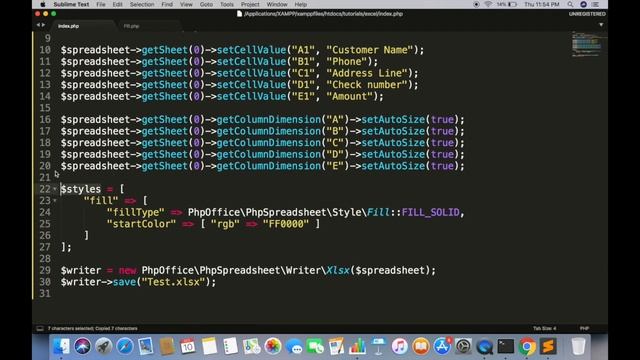Open Safari compass icon in Dock
The height and width of the screenshot is (360, 640).
[x=124, y=347]
